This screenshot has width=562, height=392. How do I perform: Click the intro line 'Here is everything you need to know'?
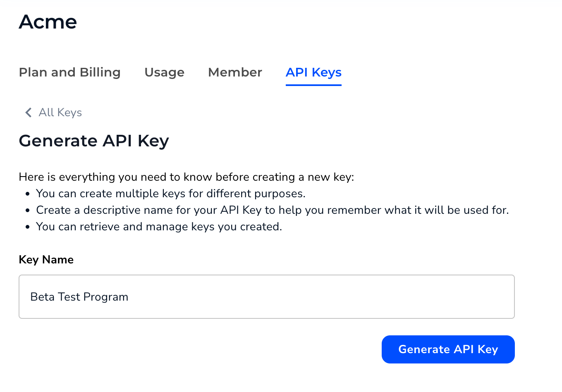coord(187,177)
